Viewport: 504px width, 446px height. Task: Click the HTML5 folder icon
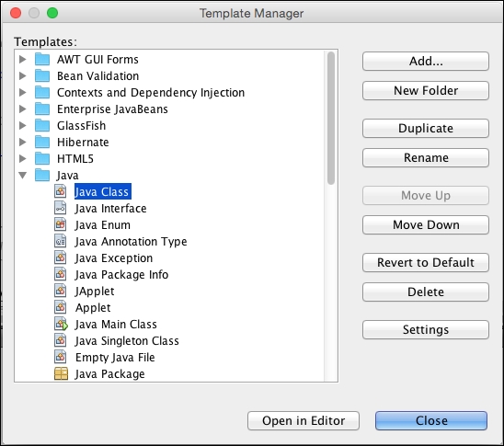42,158
